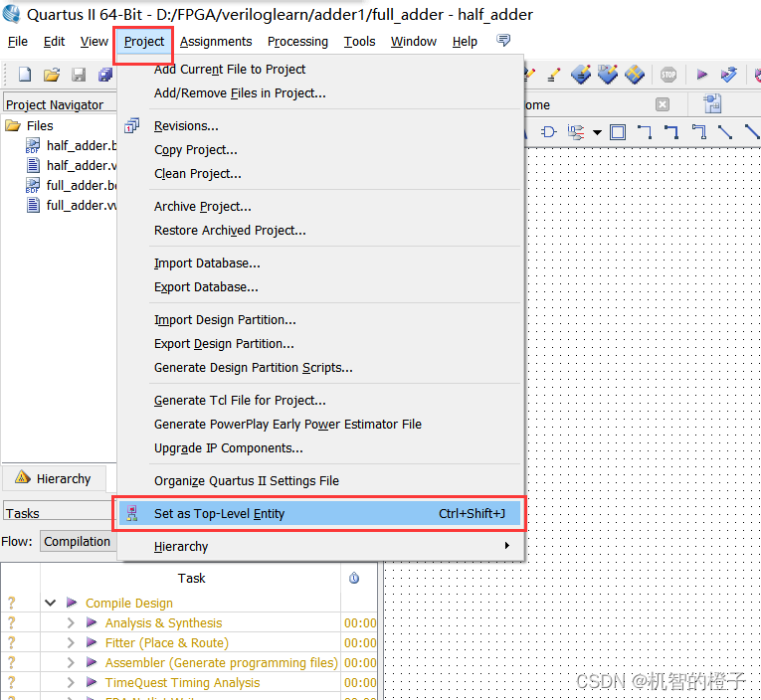Switch to the Hierarchy tab
Screen dimensions: 761x700
(x=55, y=478)
